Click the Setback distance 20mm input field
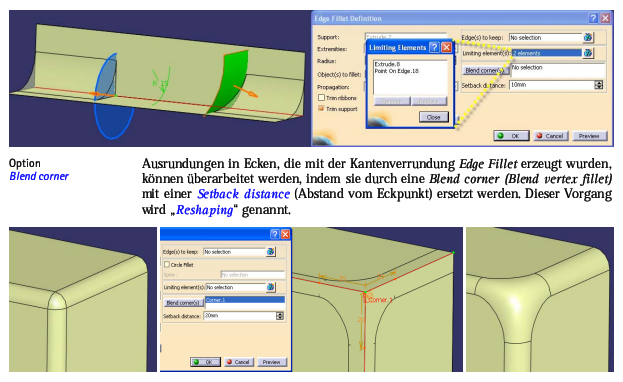The height and width of the screenshot is (382, 623). point(240,316)
